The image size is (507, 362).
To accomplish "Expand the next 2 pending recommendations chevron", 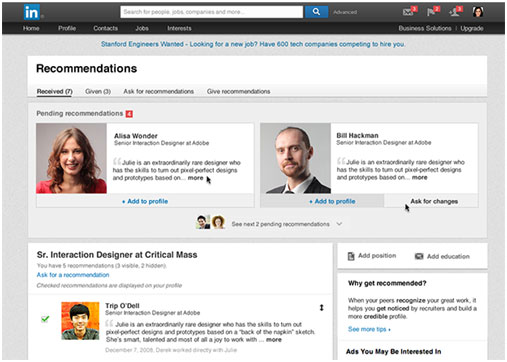I will (x=339, y=224).
